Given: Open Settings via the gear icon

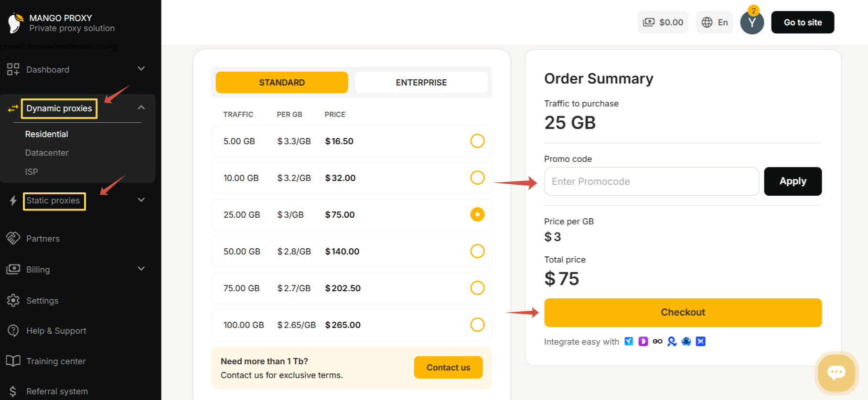Looking at the screenshot, I should 13,300.
